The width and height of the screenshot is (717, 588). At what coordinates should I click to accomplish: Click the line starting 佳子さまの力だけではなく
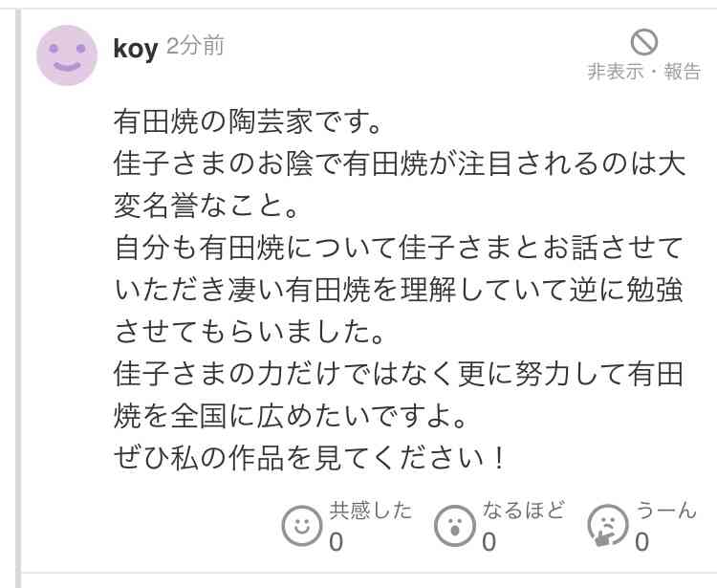[x=400, y=374]
